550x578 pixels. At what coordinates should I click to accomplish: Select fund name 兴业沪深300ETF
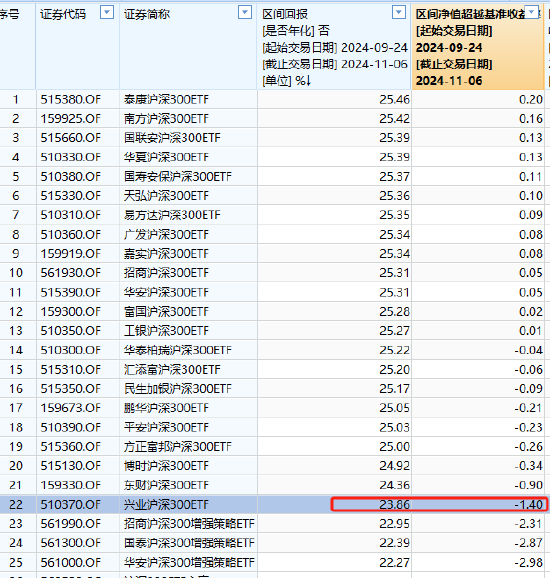(166, 504)
